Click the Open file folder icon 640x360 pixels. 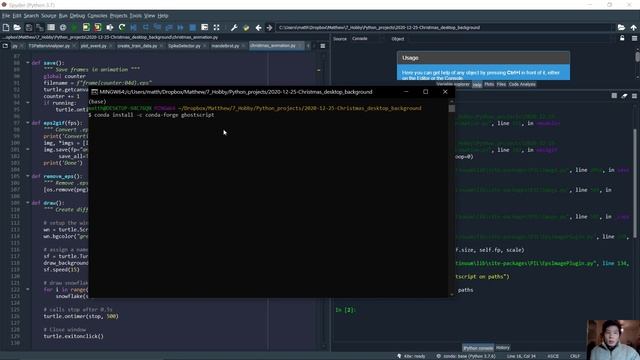(x=17, y=27)
